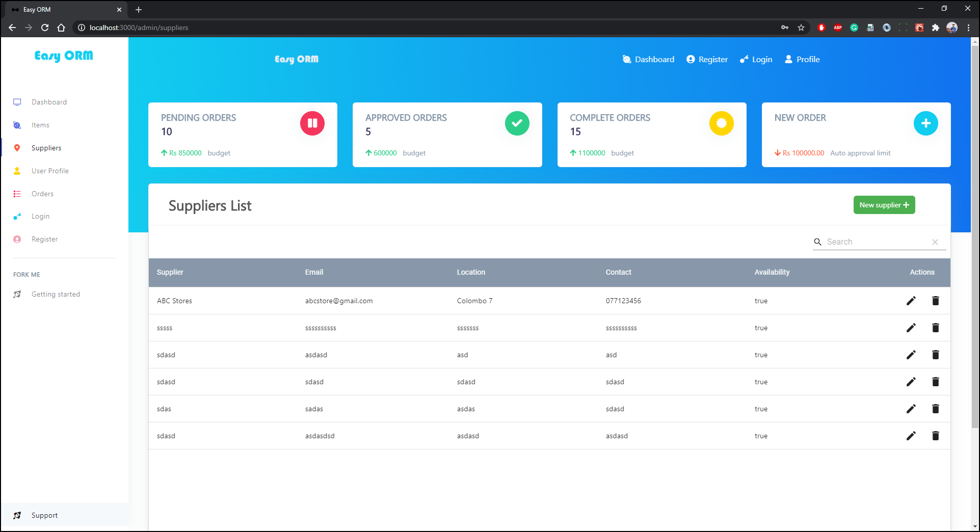The width and height of the screenshot is (980, 532).
Task: Edit the supplier with email asdasd
Action: click(x=911, y=355)
